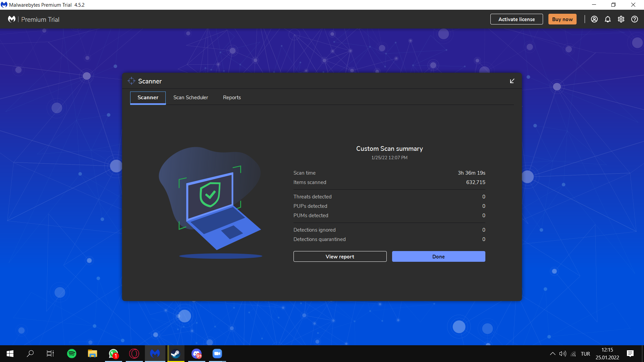Switch to the Reports tab
The width and height of the screenshot is (644, 362).
[x=232, y=98]
